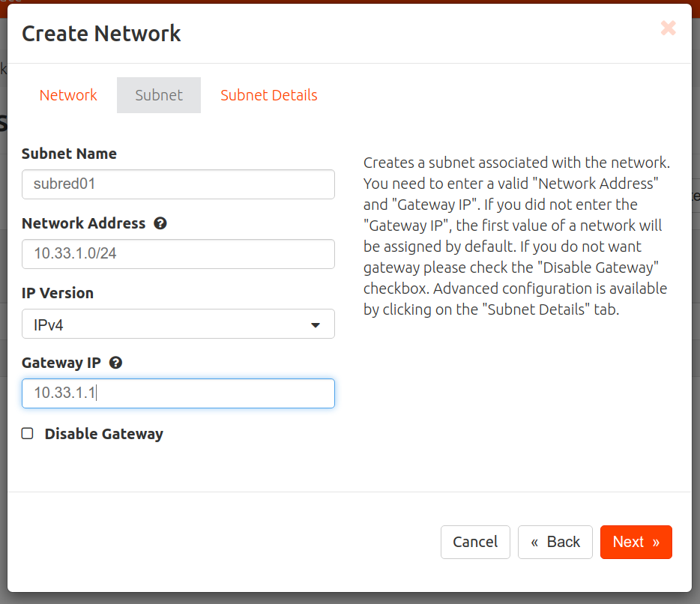Open the Network Address help tooltip
This screenshot has width=700, height=604.
[160, 223]
